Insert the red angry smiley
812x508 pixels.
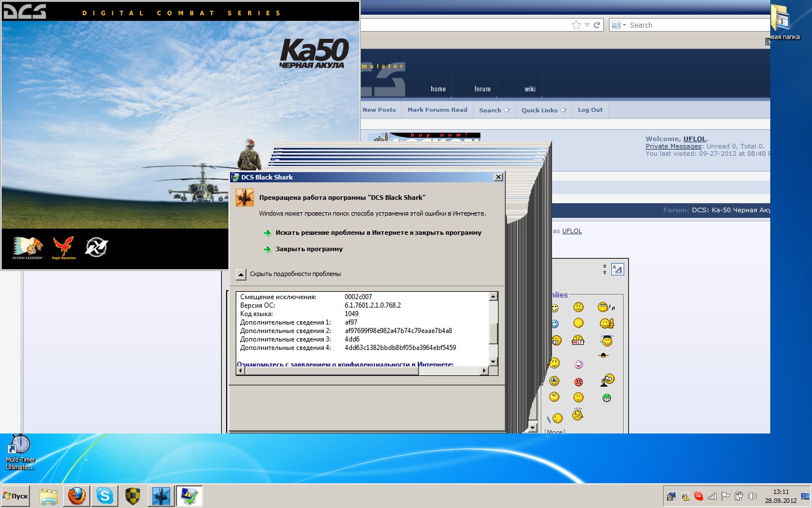coord(579,382)
